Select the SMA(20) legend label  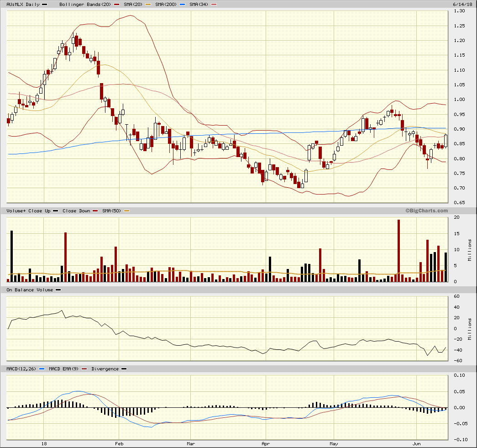[133, 4]
